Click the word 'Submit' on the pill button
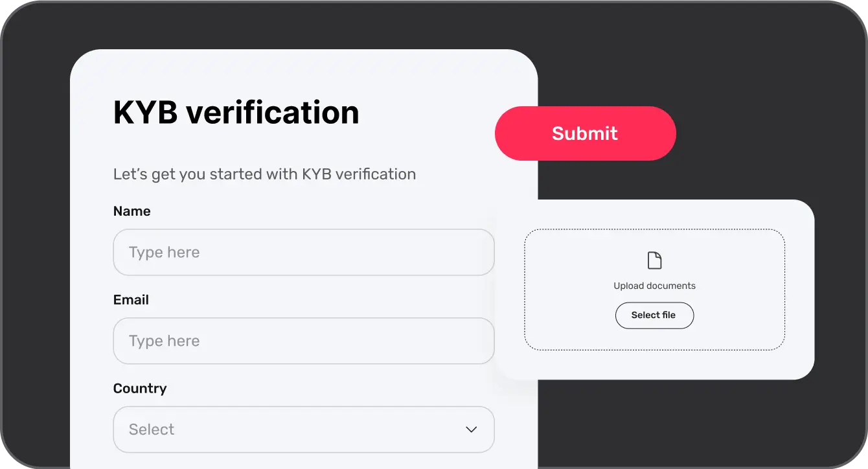Image resolution: width=868 pixels, height=469 pixels. click(585, 133)
